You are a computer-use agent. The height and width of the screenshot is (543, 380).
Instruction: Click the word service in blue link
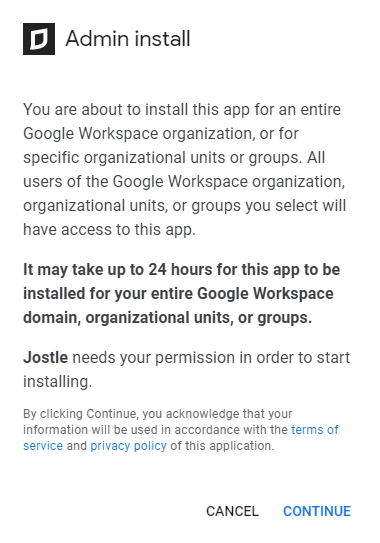(x=43, y=446)
